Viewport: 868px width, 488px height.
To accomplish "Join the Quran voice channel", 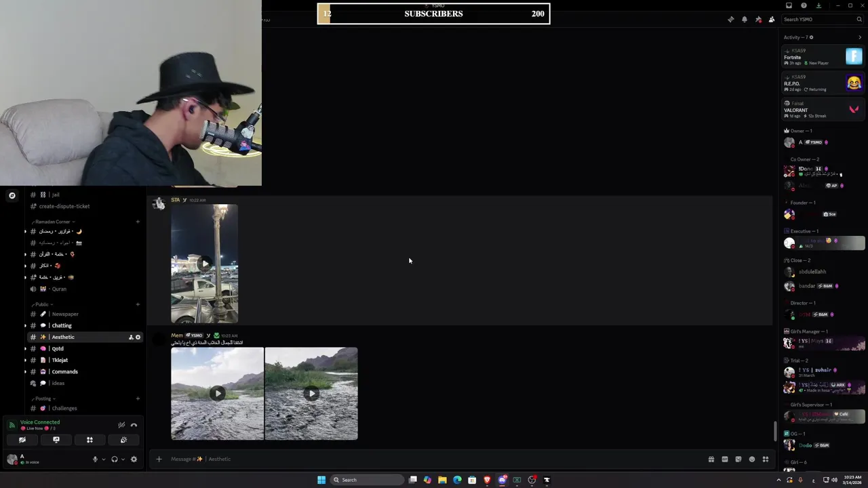I will (85, 289).
